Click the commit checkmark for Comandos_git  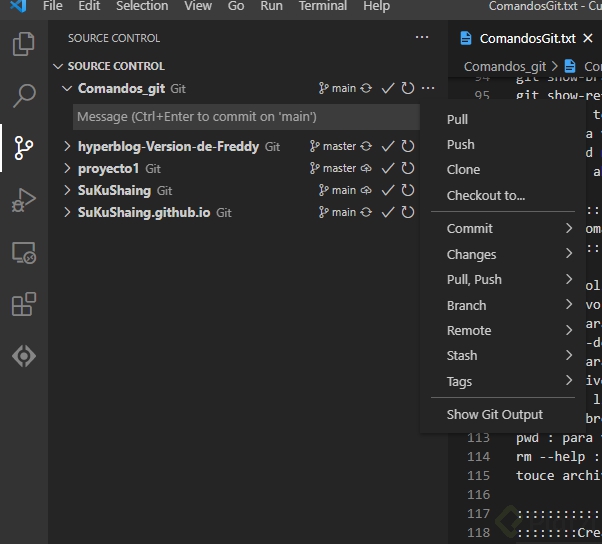tap(388, 89)
